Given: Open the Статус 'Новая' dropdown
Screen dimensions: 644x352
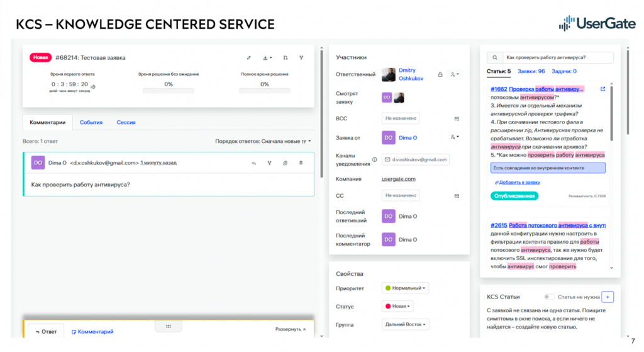Looking at the screenshot, I should pyautogui.click(x=398, y=306).
